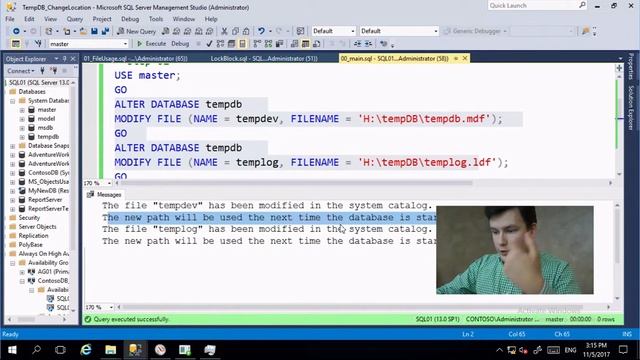Toggle the IntelliSense Enabled icon
This screenshot has height=360, width=640.
(x=242, y=44)
